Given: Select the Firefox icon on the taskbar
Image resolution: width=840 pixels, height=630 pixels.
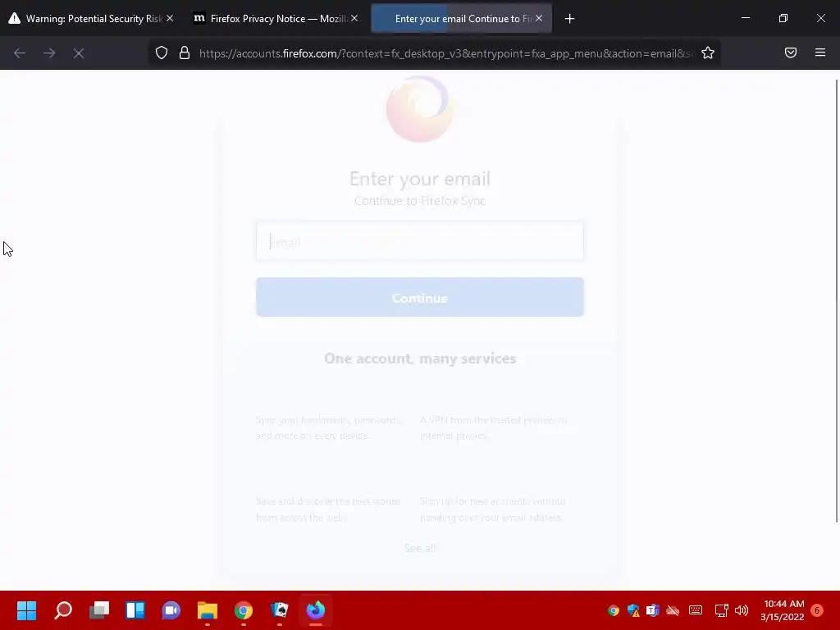Looking at the screenshot, I should [x=316, y=610].
